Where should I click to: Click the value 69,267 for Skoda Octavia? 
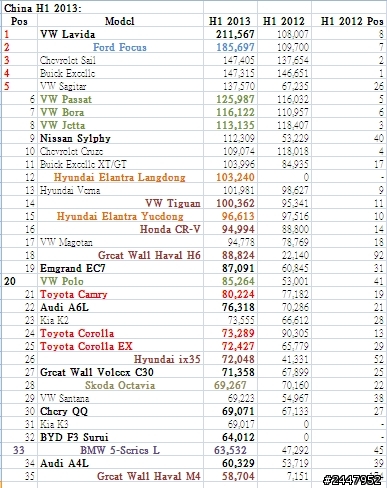[x=230, y=385]
